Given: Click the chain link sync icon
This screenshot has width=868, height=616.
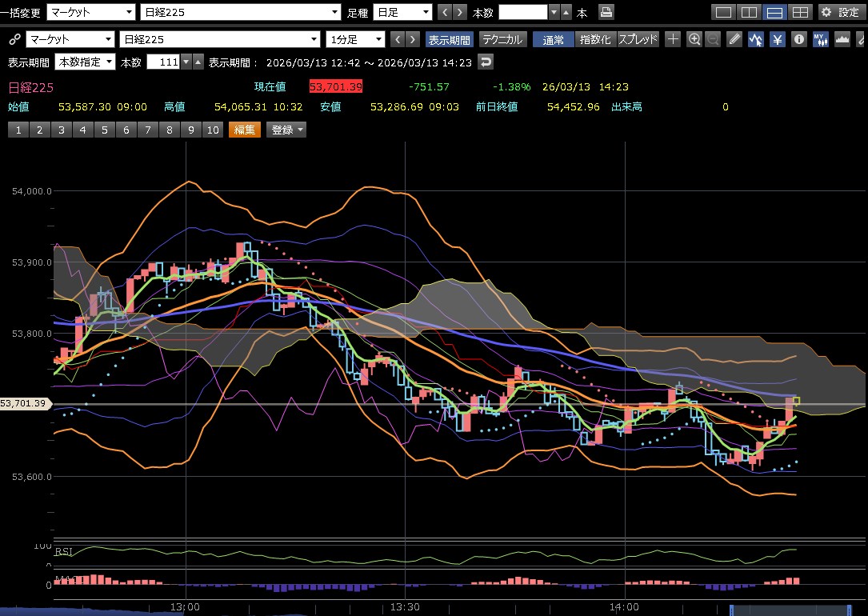Looking at the screenshot, I should point(13,39).
